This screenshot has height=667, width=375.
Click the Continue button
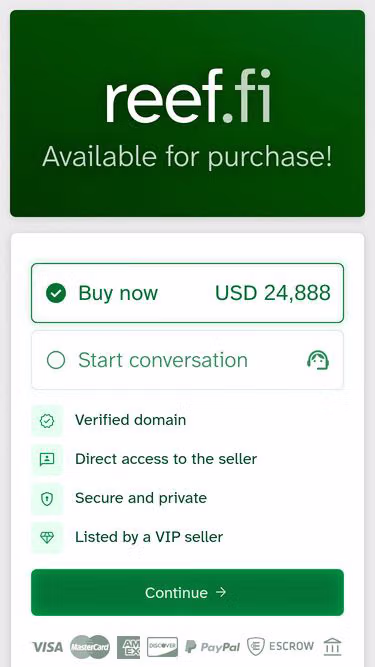(x=187, y=592)
